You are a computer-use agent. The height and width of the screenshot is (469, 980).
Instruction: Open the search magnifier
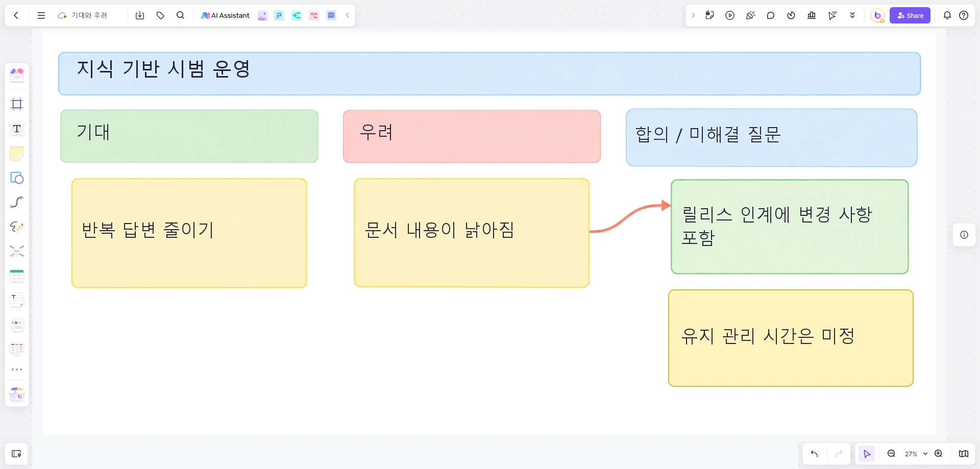(180, 15)
